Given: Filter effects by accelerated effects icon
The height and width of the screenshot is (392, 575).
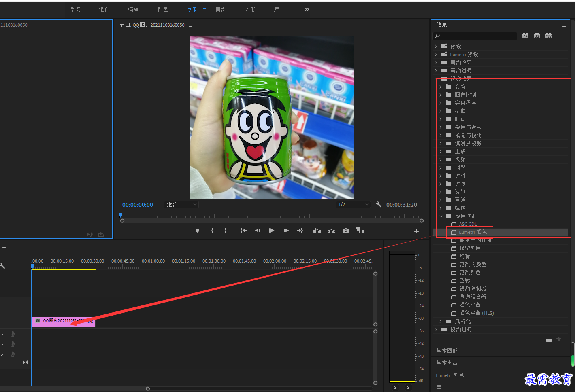Looking at the screenshot, I should coord(525,36).
